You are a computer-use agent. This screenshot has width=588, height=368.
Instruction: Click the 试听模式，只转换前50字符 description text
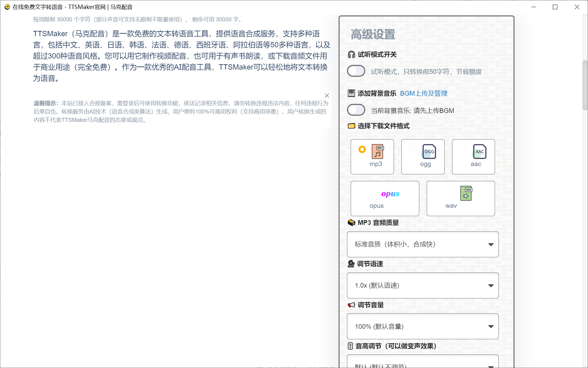426,72
